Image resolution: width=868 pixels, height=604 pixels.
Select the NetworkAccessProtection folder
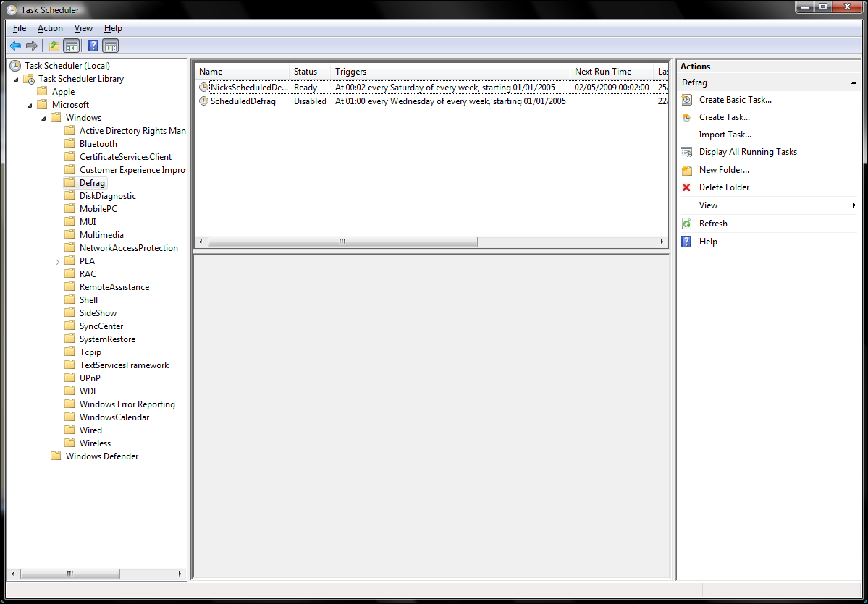click(x=128, y=248)
